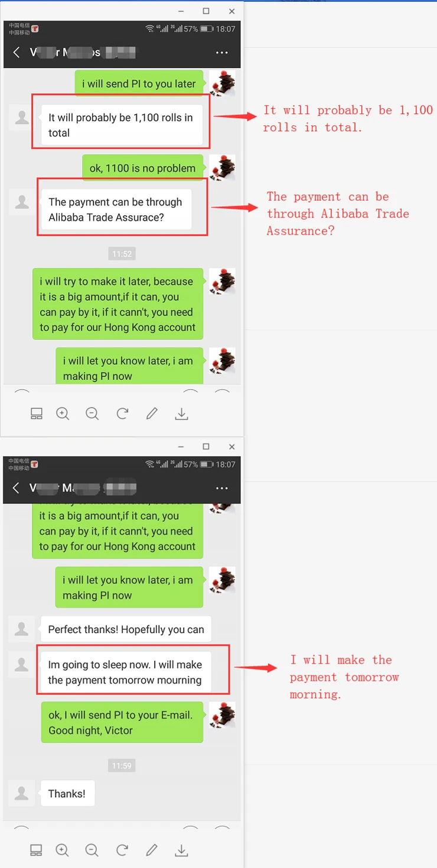437x868 pixels.
Task: Open thumbnail layout icon in upper toolbar
Action: point(37,414)
